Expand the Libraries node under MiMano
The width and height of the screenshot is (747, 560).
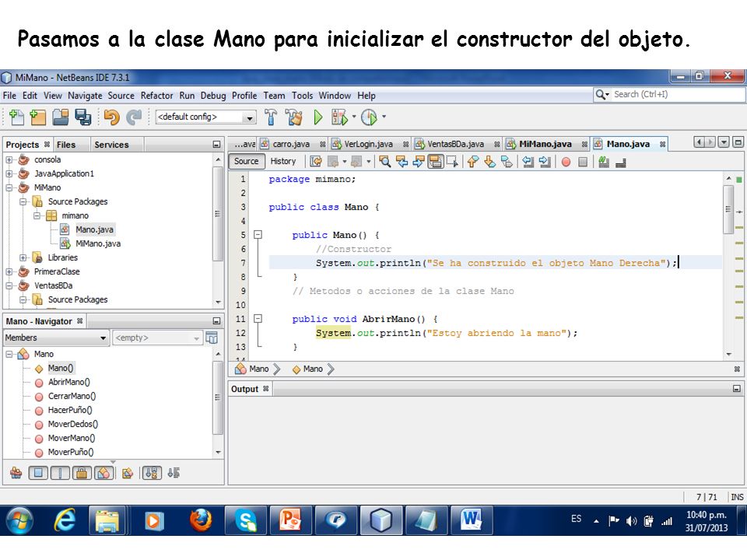coord(23,257)
